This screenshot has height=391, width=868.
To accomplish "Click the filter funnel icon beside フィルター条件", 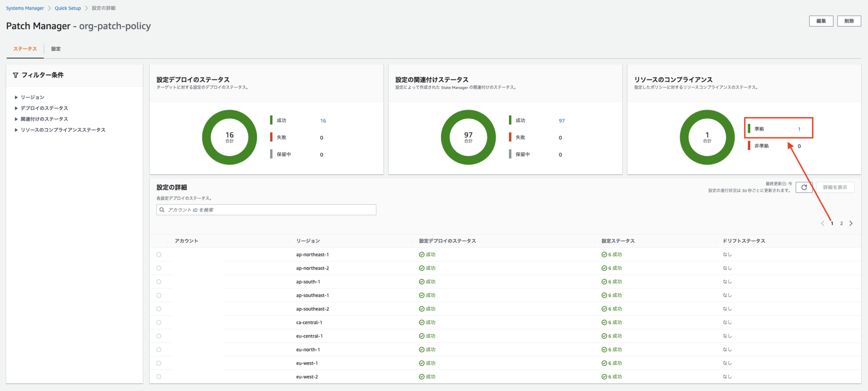I will point(16,75).
